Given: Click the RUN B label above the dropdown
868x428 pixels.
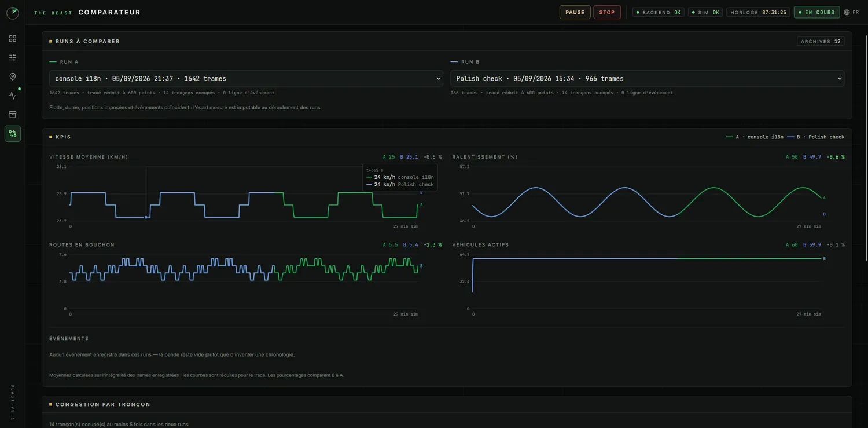Looking at the screenshot, I should tap(470, 62).
